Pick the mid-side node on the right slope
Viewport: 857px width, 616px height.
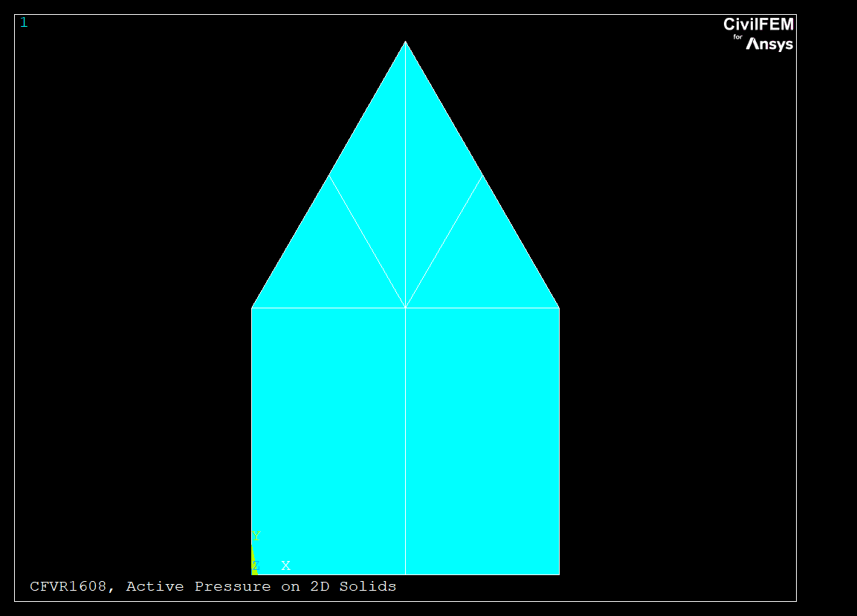click(482, 175)
